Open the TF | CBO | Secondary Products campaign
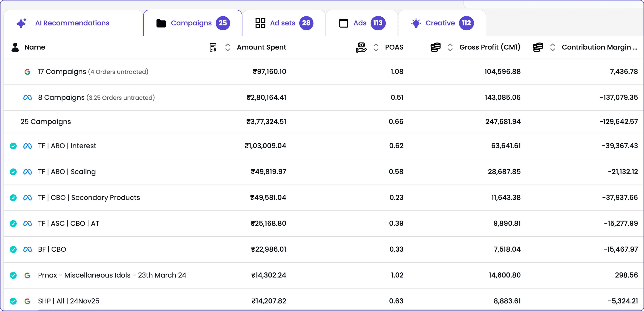 89,198
